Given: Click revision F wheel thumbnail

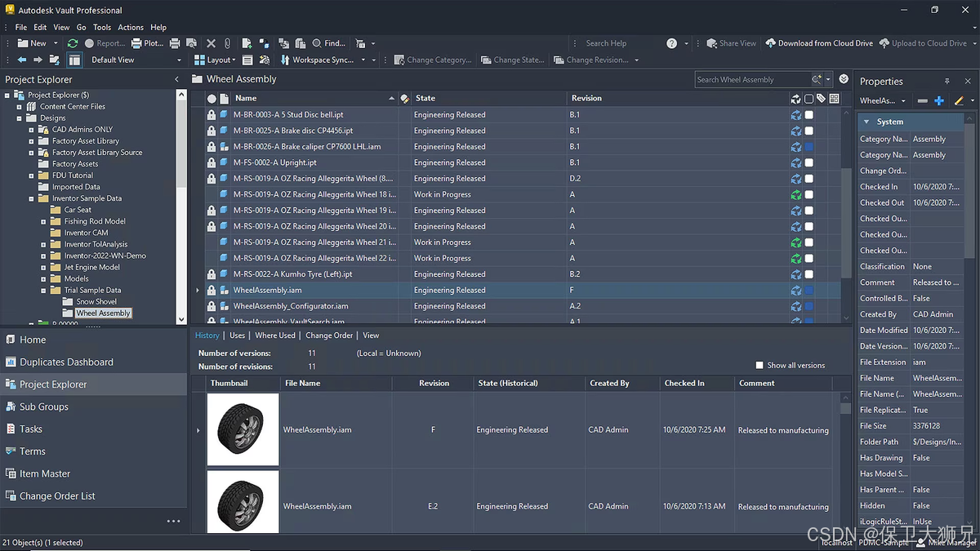Looking at the screenshot, I should (243, 429).
